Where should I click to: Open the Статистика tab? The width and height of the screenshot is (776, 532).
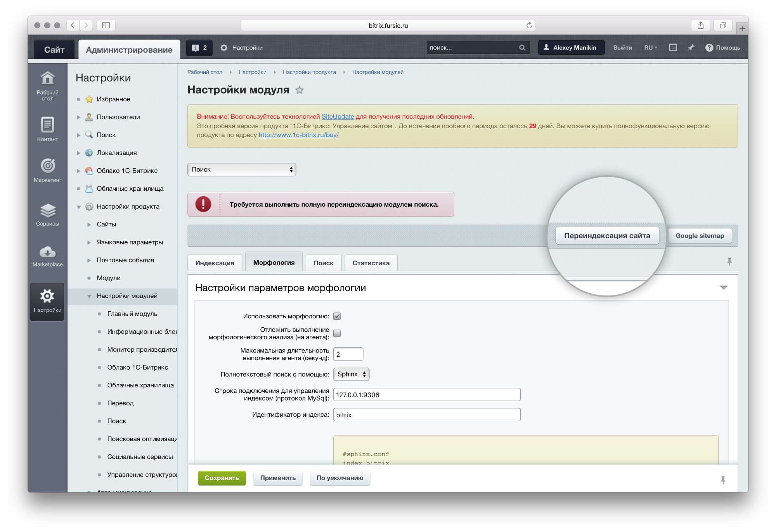click(371, 263)
